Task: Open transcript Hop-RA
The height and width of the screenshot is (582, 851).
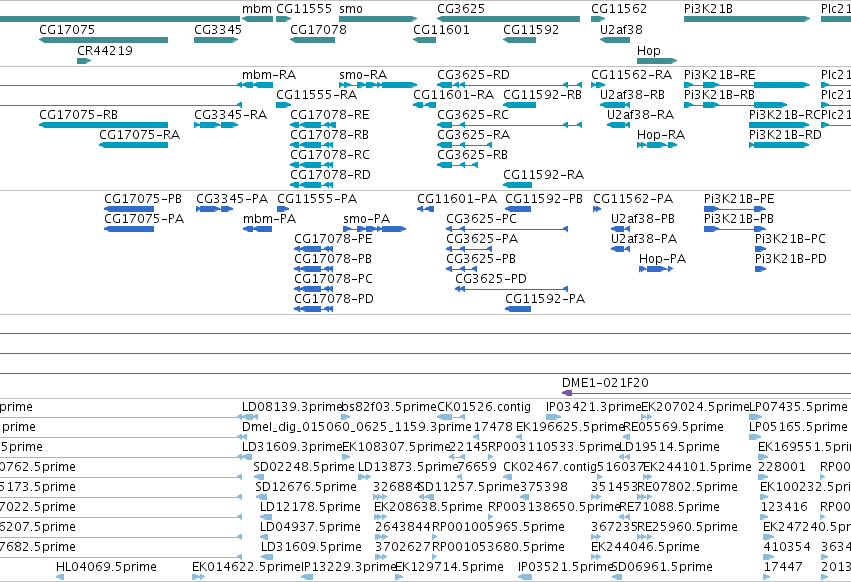Action: (661, 135)
